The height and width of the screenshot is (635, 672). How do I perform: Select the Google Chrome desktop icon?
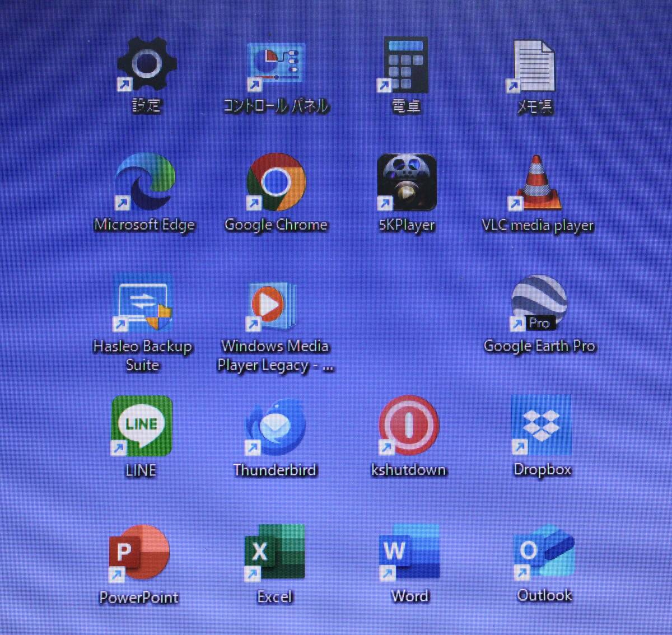276,183
